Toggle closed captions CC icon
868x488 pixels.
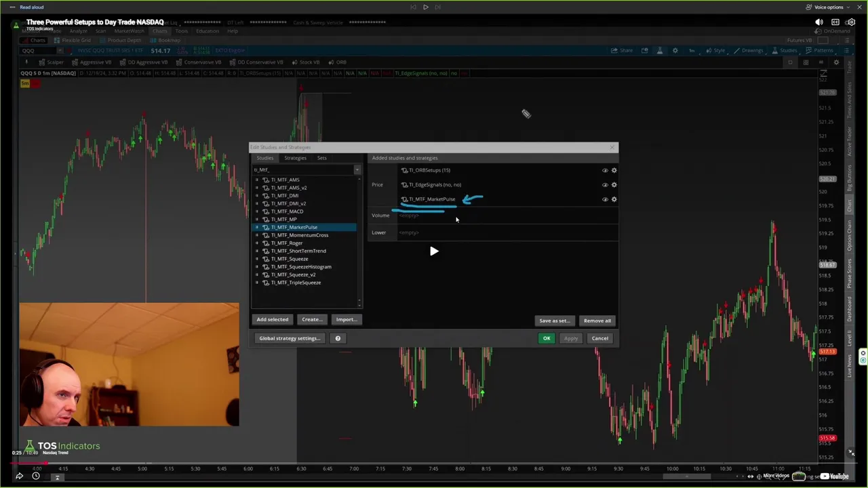[835, 22]
